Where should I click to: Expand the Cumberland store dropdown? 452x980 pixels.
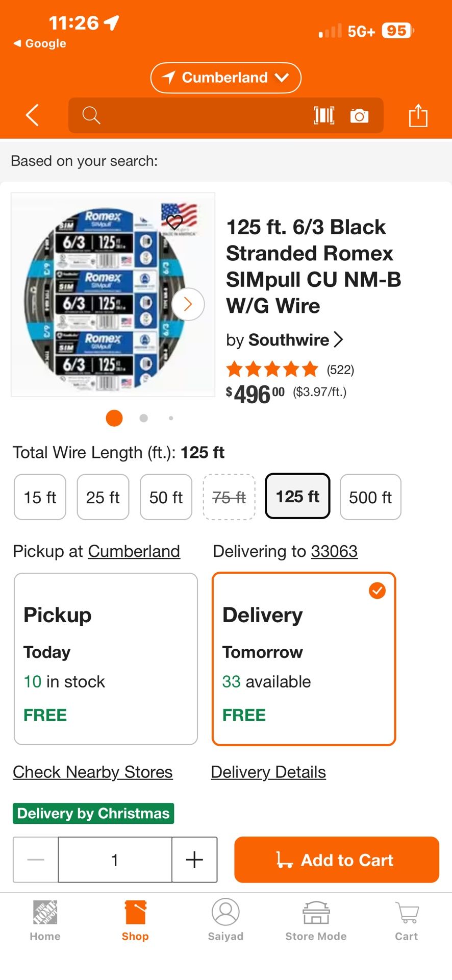[225, 78]
